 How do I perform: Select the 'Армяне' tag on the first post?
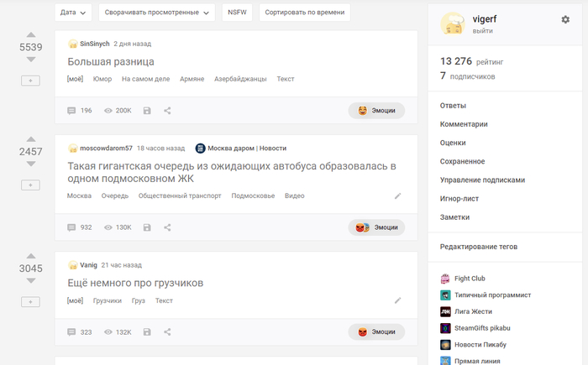pyautogui.click(x=192, y=79)
